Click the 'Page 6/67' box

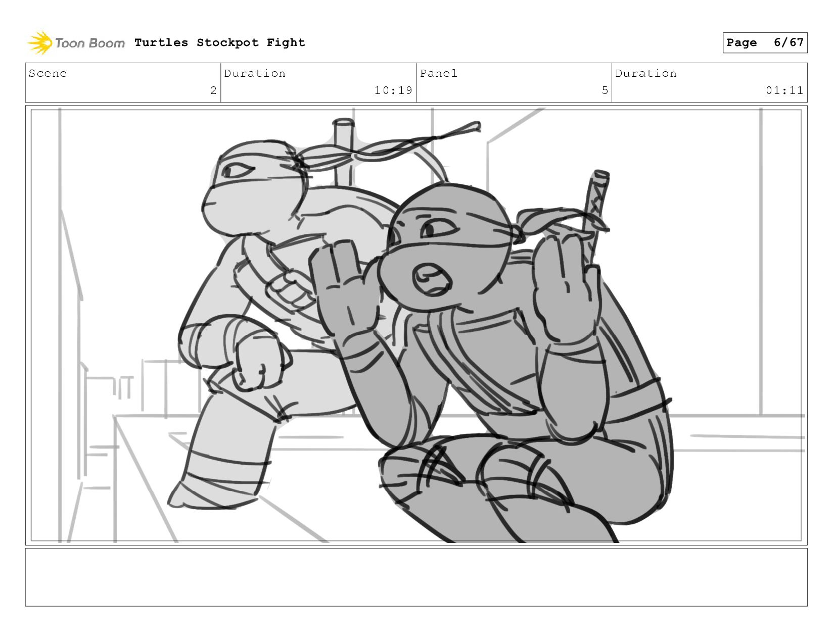coord(765,42)
